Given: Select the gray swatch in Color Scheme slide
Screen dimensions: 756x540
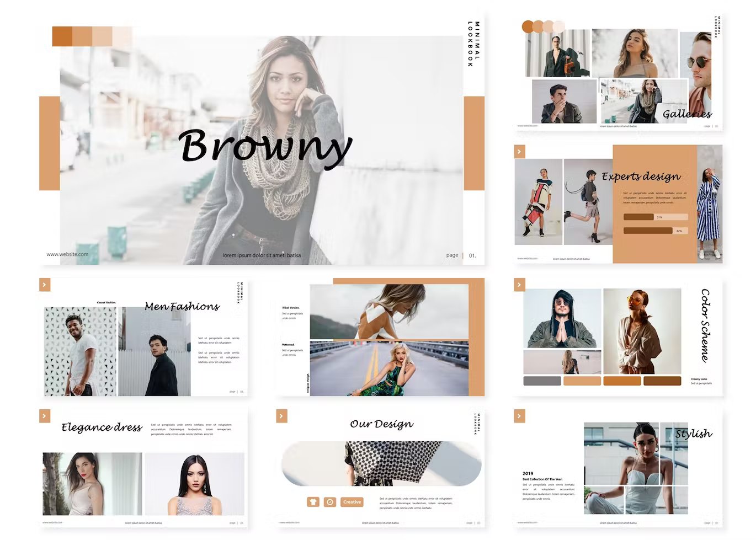Looking at the screenshot, I should tap(542, 381).
